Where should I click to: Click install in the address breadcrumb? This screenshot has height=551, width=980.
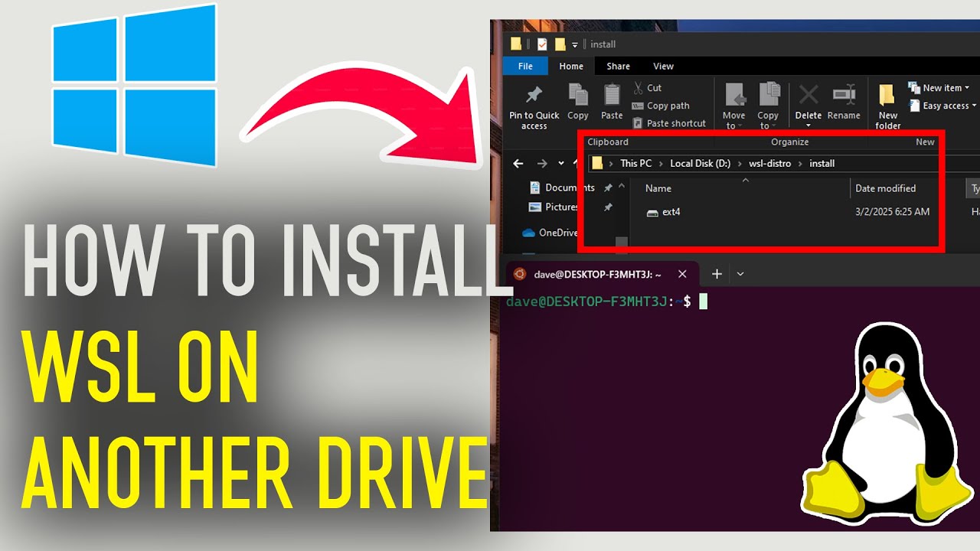point(822,163)
